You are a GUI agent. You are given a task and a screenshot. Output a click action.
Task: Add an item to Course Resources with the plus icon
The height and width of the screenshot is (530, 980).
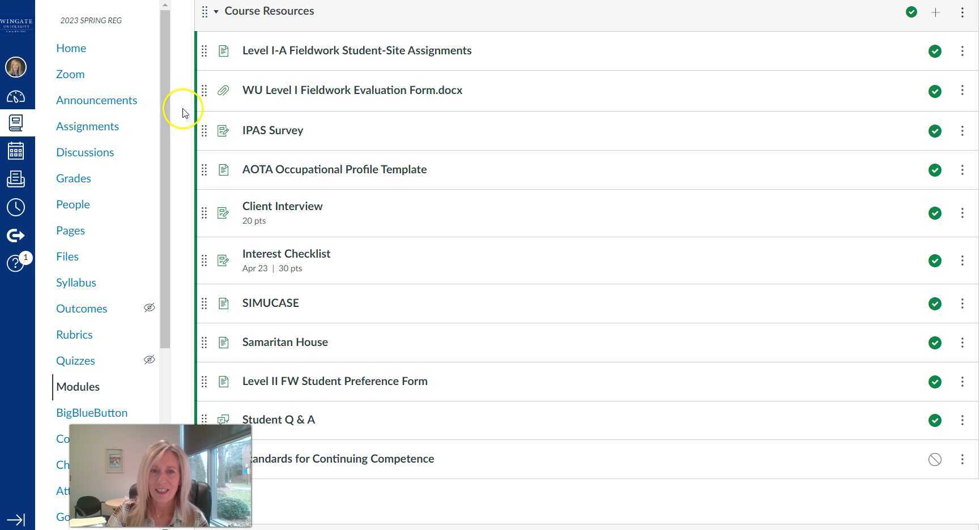935,12
